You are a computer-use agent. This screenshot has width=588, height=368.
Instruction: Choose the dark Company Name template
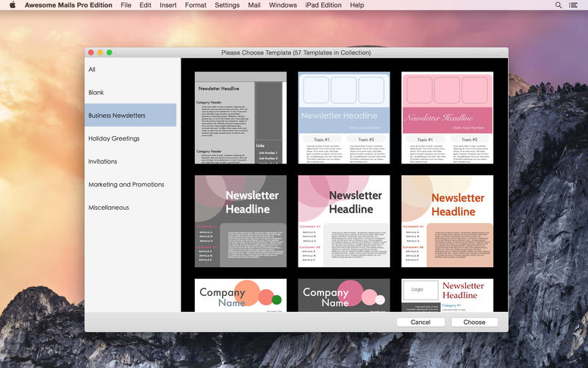344,295
